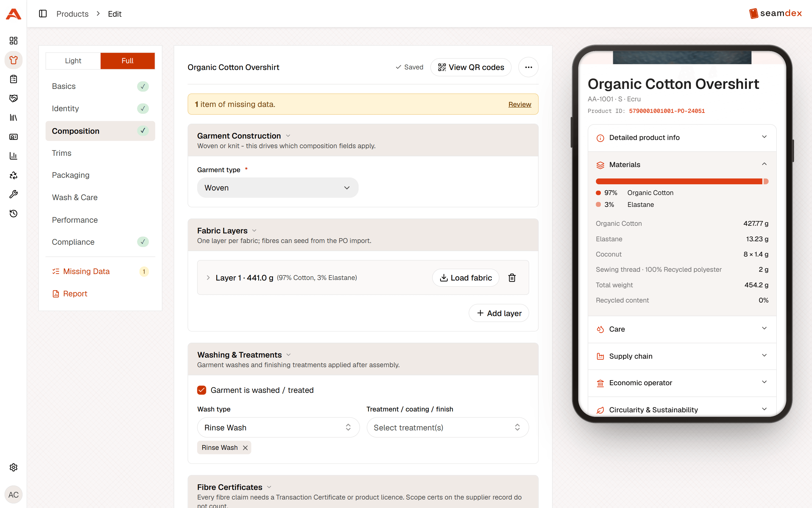Delete Layer 1 with the trash icon
The image size is (812, 508).
tap(512, 277)
